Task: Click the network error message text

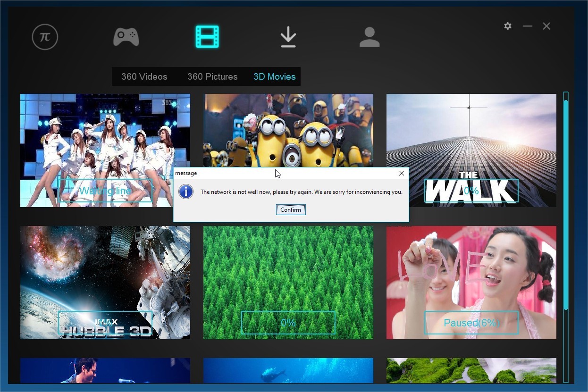Action: coord(302,192)
